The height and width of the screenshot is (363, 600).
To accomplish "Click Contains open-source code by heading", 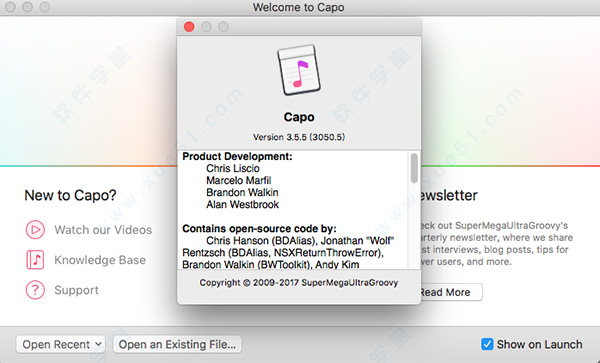I will pos(259,229).
